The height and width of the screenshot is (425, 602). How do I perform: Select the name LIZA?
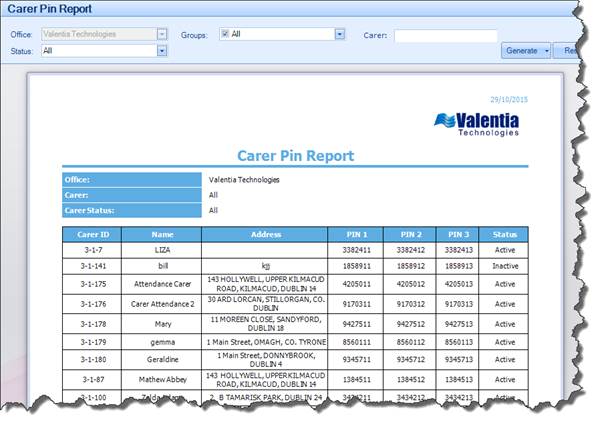[162, 250]
